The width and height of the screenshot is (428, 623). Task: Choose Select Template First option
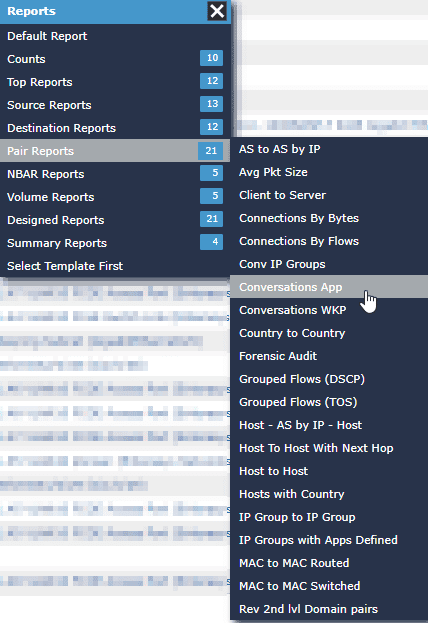pos(115,266)
